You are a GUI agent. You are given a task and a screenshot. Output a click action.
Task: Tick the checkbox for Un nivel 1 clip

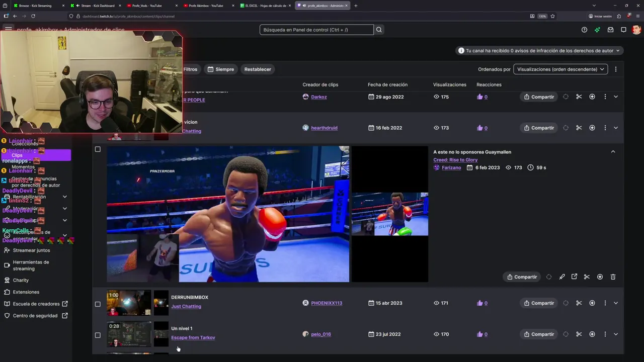point(98,335)
